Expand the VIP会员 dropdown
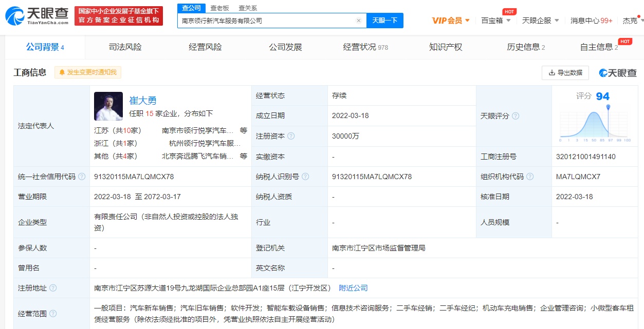This screenshot has width=644, height=329. pyautogui.click(x=451, y=21)
